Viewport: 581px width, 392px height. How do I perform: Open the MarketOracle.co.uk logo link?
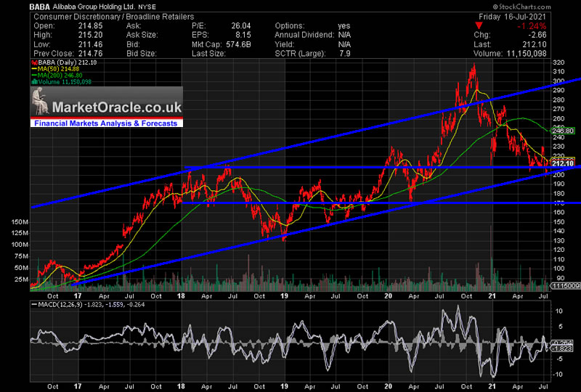(116, 107)
